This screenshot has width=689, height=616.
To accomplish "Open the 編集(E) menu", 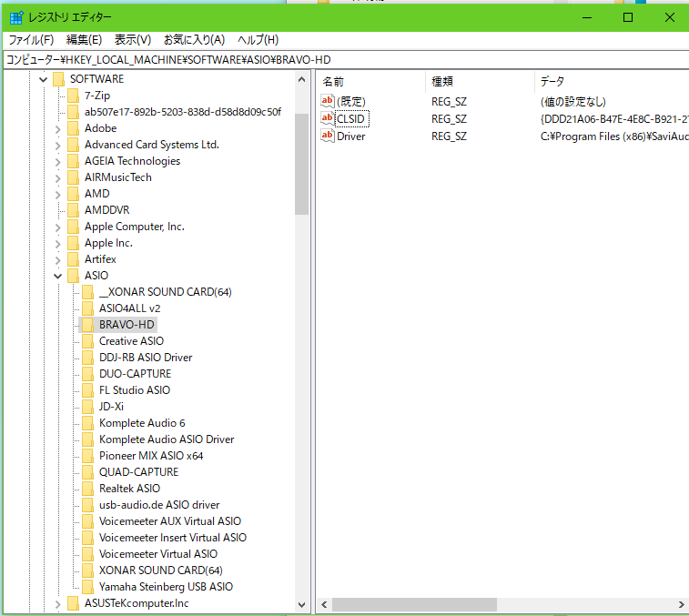I will pyautogui.click(x=84, y=40).
